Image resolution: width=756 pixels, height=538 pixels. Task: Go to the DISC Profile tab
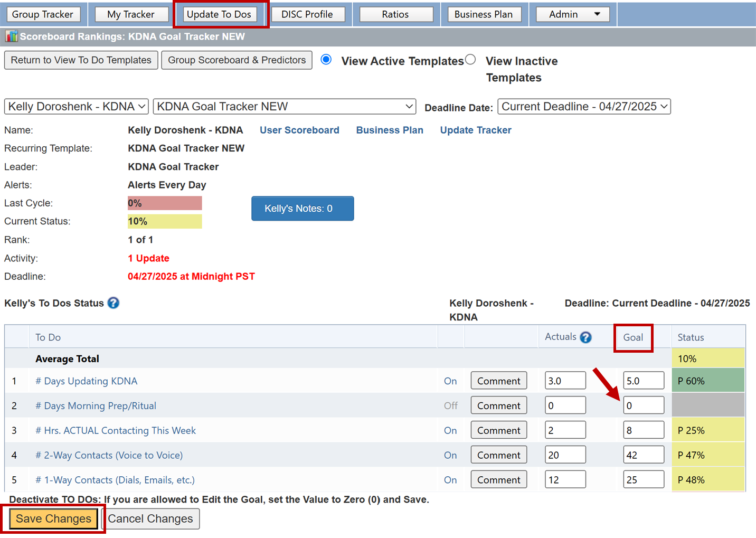pos(307,14)
